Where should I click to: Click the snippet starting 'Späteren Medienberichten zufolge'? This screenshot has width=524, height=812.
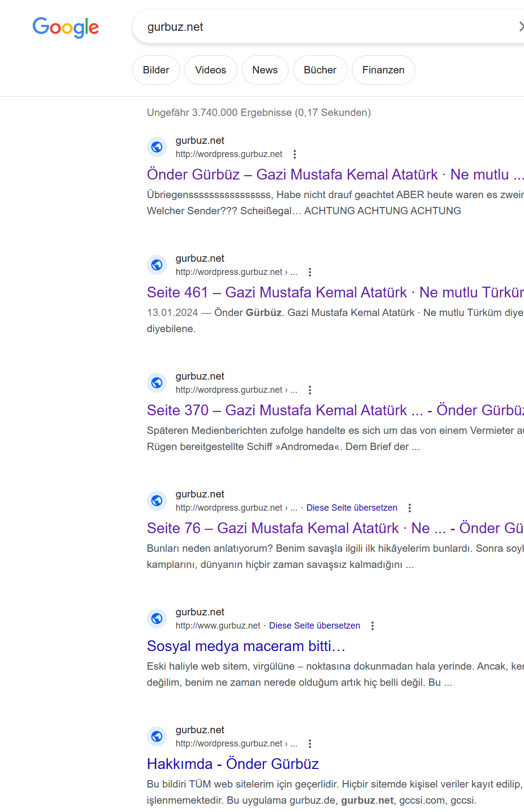tap(335, 438)
